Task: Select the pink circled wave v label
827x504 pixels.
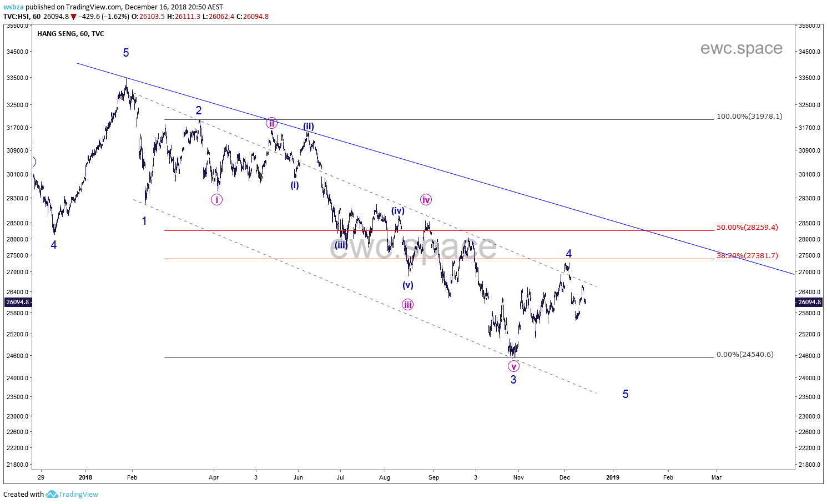Action: coord(513,366)
